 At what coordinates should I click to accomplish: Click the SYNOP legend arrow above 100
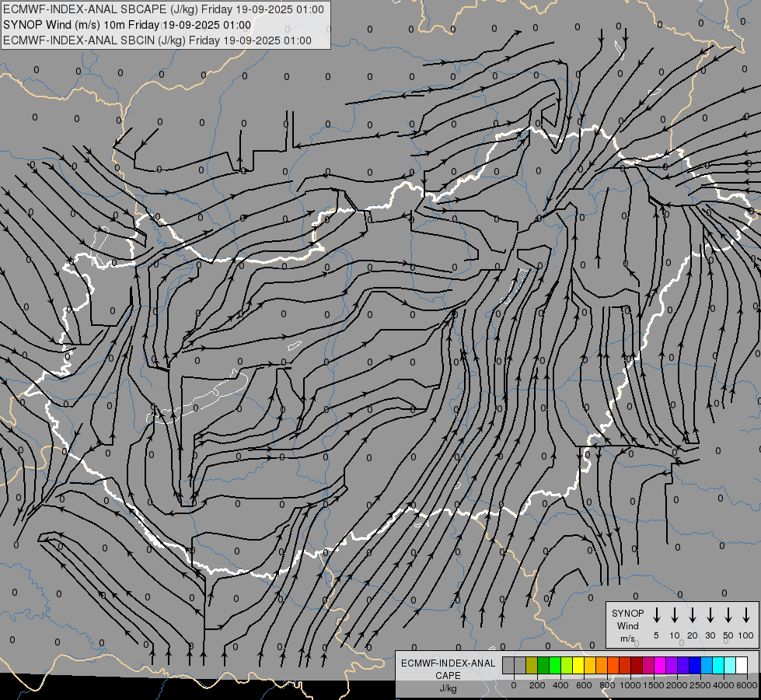coord(746,615)
